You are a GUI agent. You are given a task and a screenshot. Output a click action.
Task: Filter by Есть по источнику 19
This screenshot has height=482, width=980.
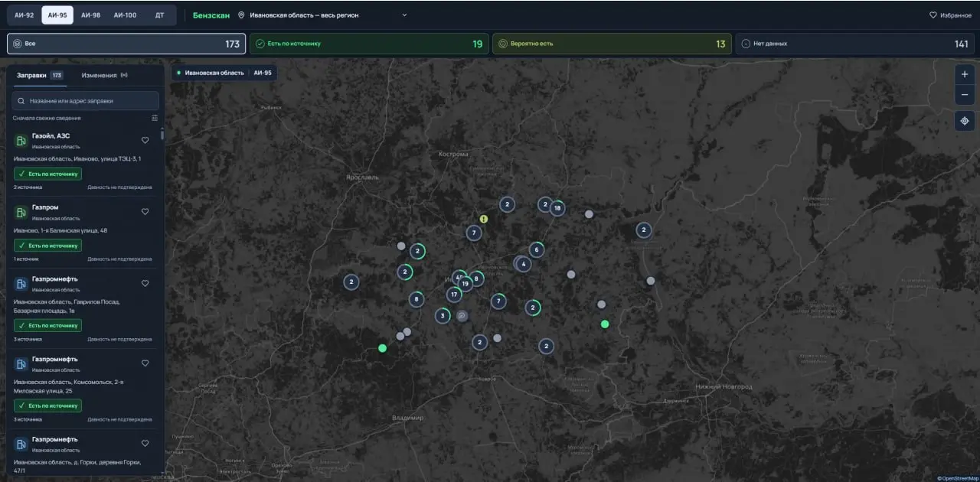tap(369, 44)
